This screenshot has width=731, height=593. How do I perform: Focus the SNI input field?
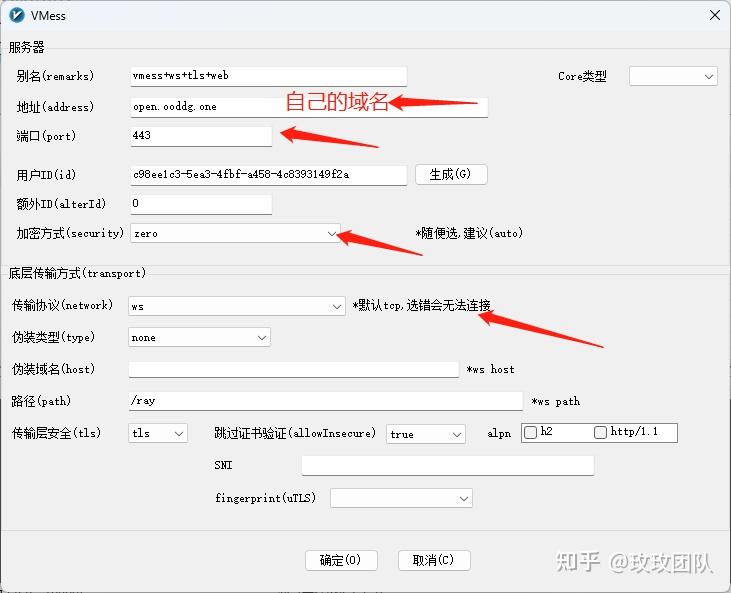tap(448, 465)
